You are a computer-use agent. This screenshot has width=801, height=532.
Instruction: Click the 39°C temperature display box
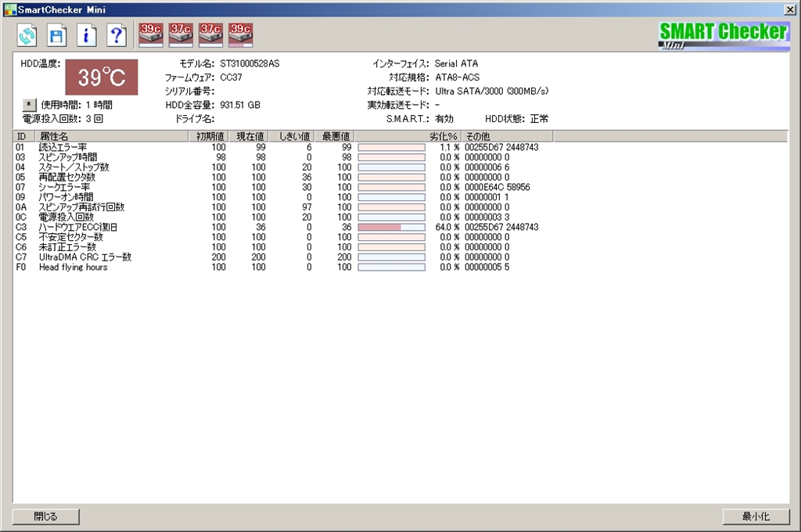[x=102, y=77]
